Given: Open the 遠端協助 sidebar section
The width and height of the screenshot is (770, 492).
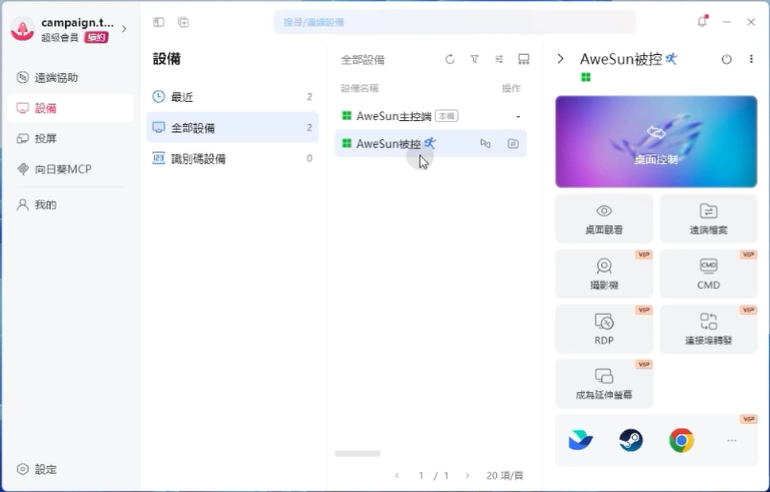Looking at the screenshot, I should pos(70,78).
